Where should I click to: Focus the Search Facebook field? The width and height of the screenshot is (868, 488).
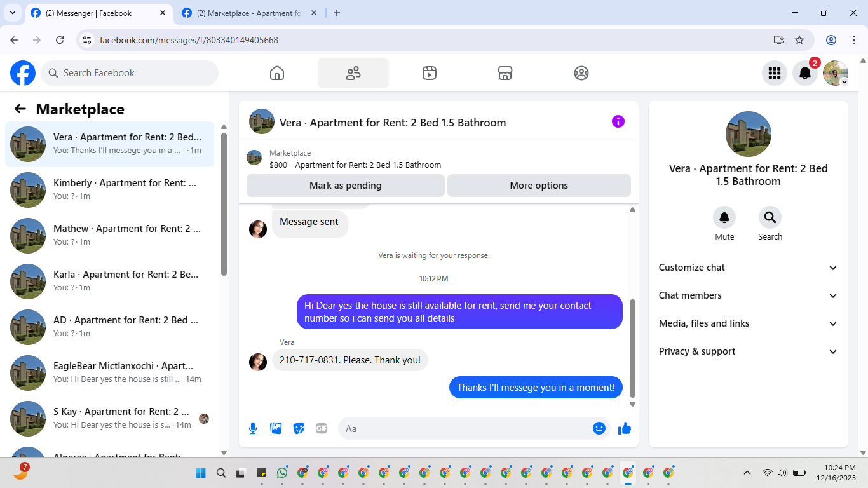tap(130, 73)
